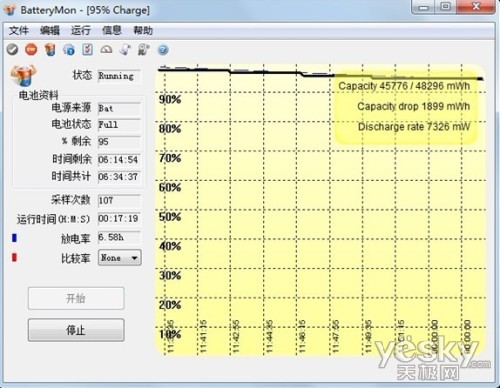Open help via the blue question icon
The image size is (500, 388).
[163, 50]
